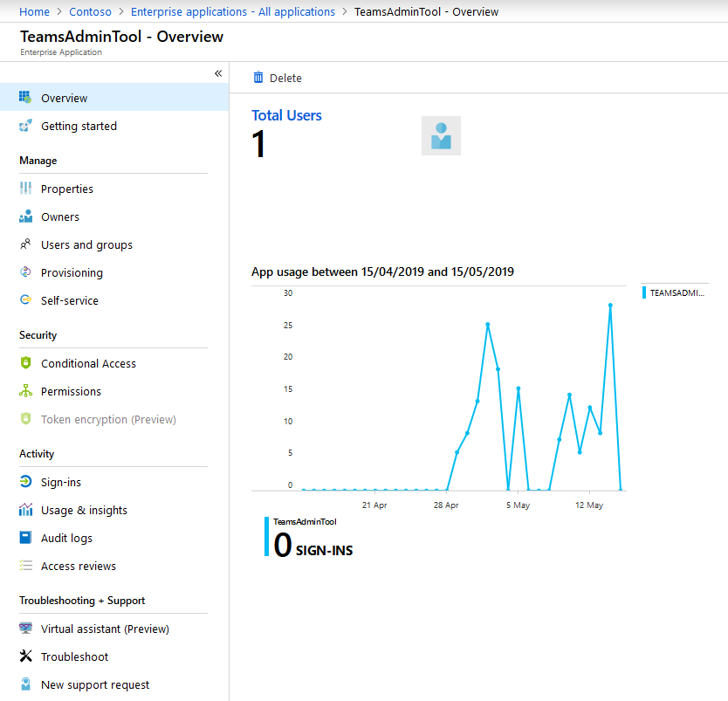Click the chart peak point near 12 May
This screenshot has height=701, width=728.
coord(610,305)
